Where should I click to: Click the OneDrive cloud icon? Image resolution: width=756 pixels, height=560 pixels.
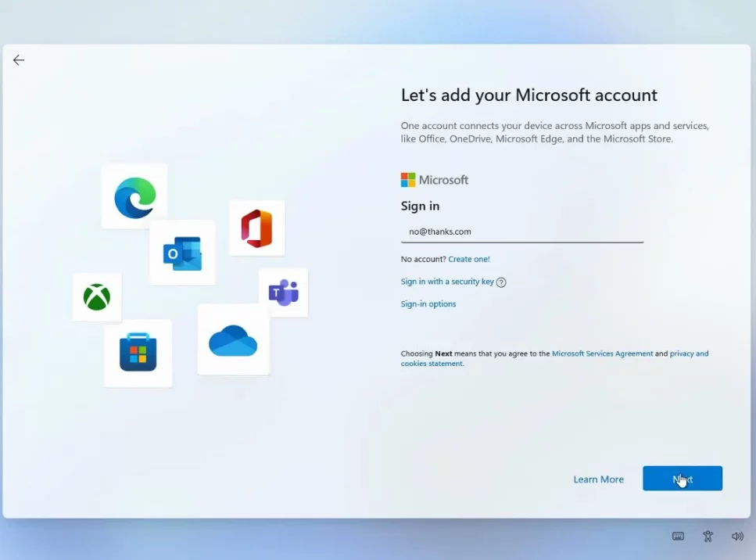pyautogui.click(x=233, y=340)
